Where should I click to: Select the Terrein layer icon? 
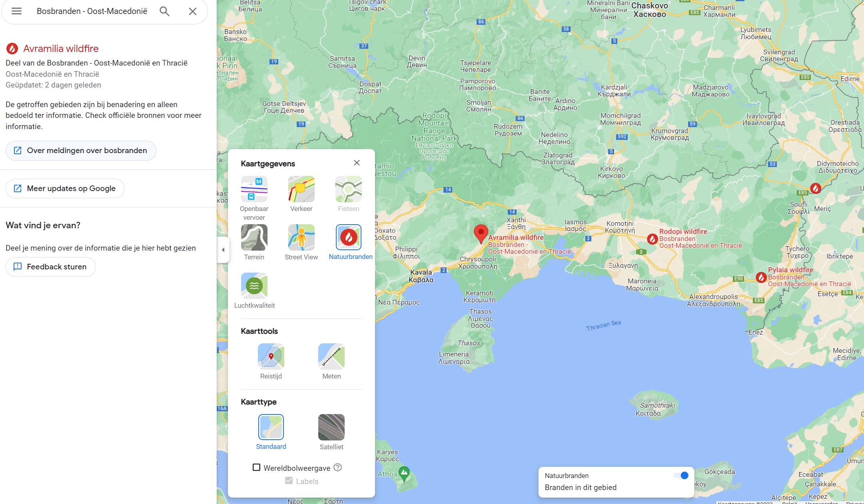point(254,238)
